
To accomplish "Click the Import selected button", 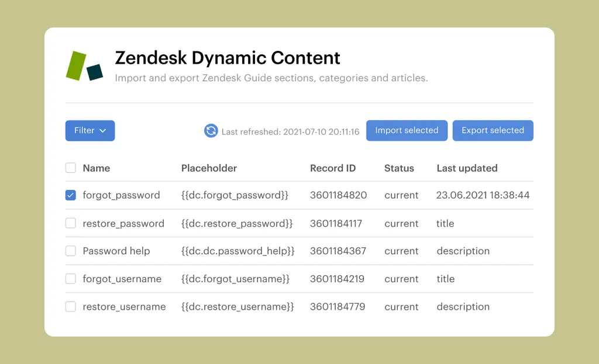I will pos(407,131).
